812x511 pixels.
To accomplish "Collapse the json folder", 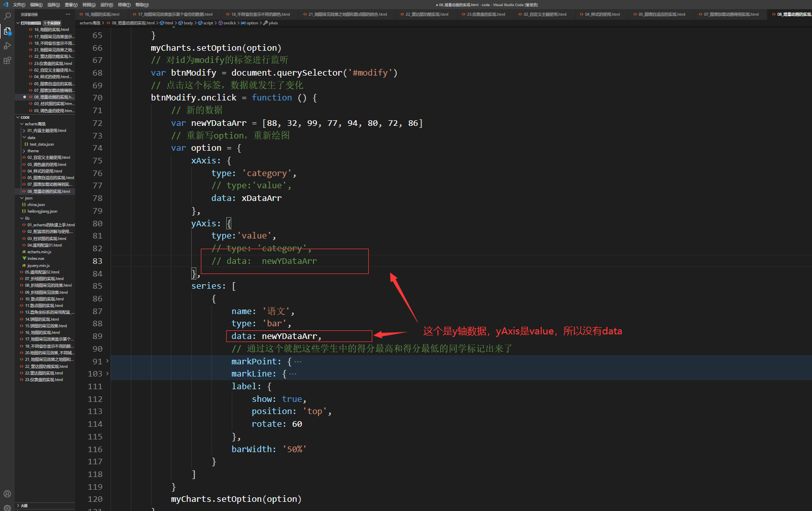I will pyautogui.click(x=22, y=198).
